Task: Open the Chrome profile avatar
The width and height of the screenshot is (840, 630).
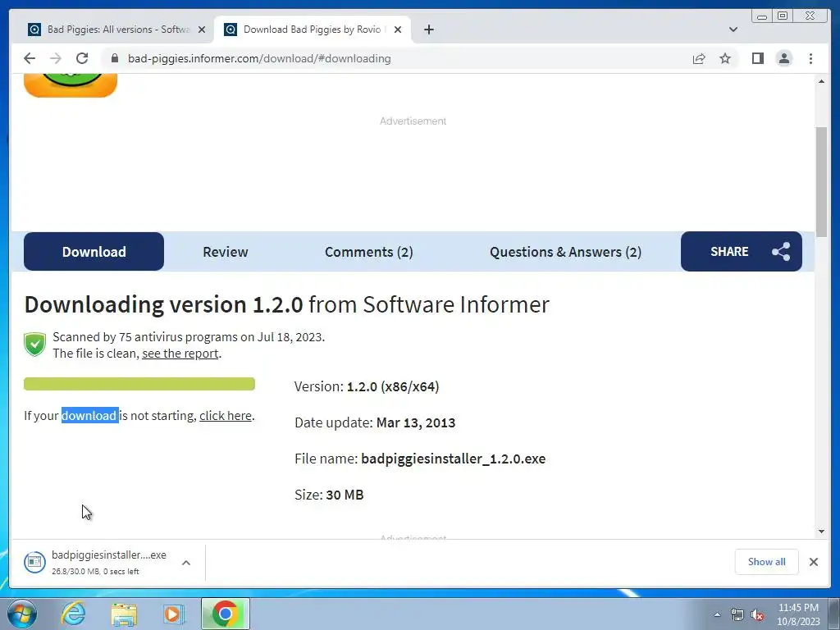Action: pos(783,58)
